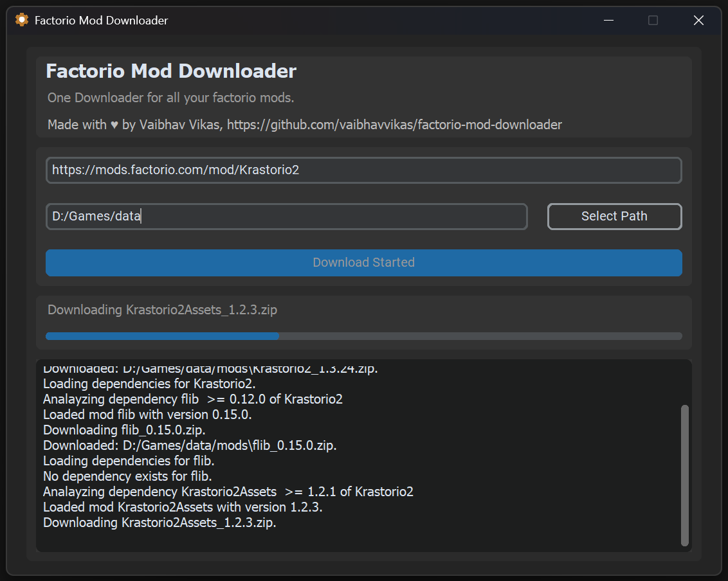This screenshot has width=728, height=581.
Task: Click log line 'Downloading flib_0.15.0.zip.'
Action: coord(124,430)
